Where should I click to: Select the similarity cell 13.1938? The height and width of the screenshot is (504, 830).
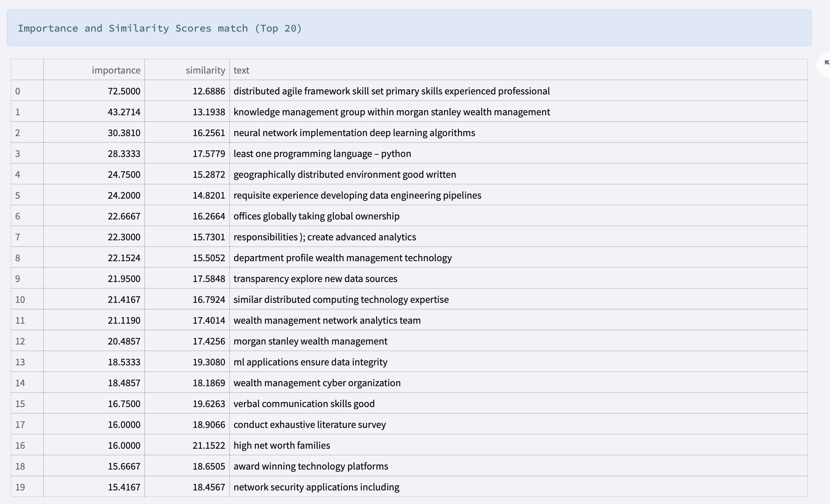click(208, 112)
